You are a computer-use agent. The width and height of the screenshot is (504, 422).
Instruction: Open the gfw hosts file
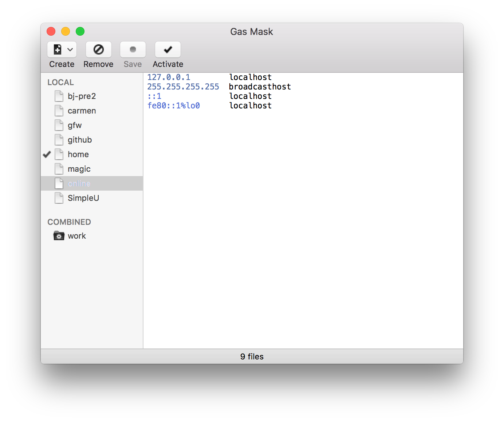tap(92, 125)
